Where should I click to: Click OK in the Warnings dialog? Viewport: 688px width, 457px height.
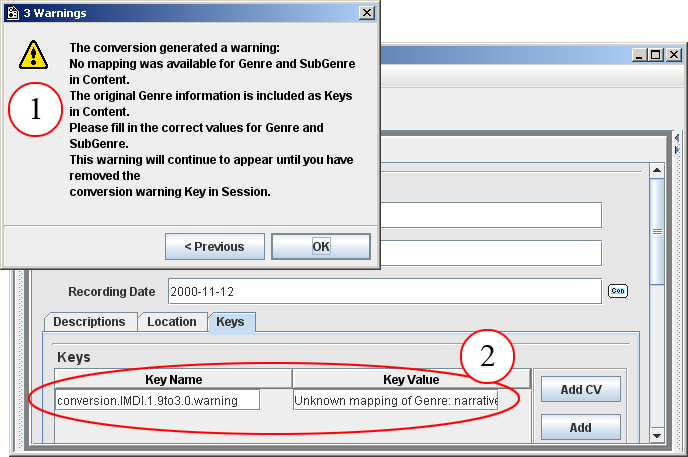[321, 246]
